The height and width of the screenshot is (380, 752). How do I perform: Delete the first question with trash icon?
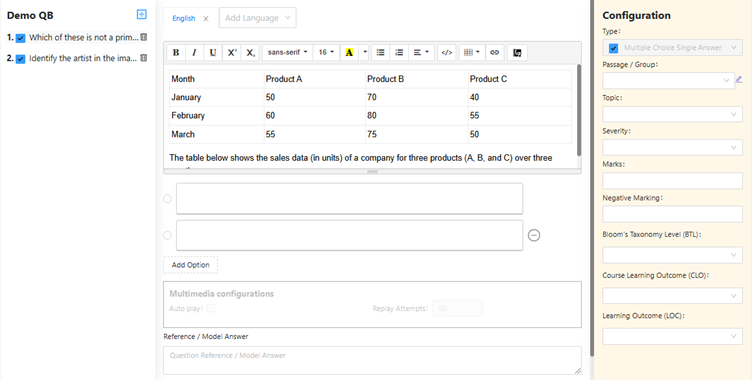[143, 37]
